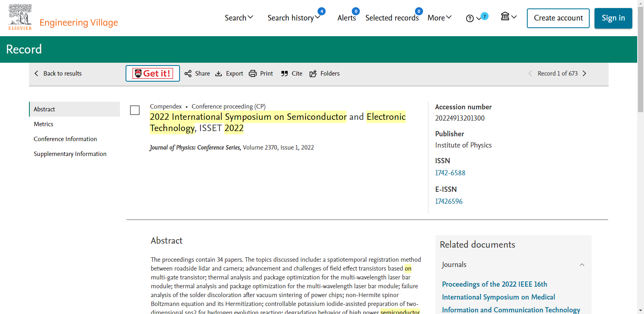Click the Print toolbar label
644x314 pixels.
(266, 74)
